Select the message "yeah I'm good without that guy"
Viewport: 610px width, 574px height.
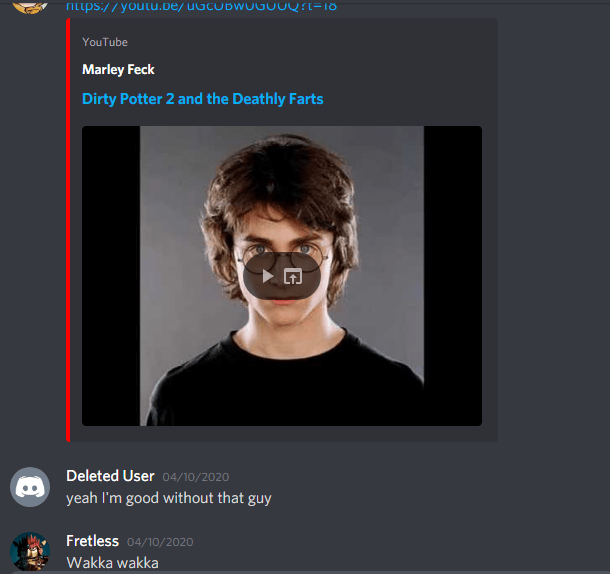tap(169, 498)
